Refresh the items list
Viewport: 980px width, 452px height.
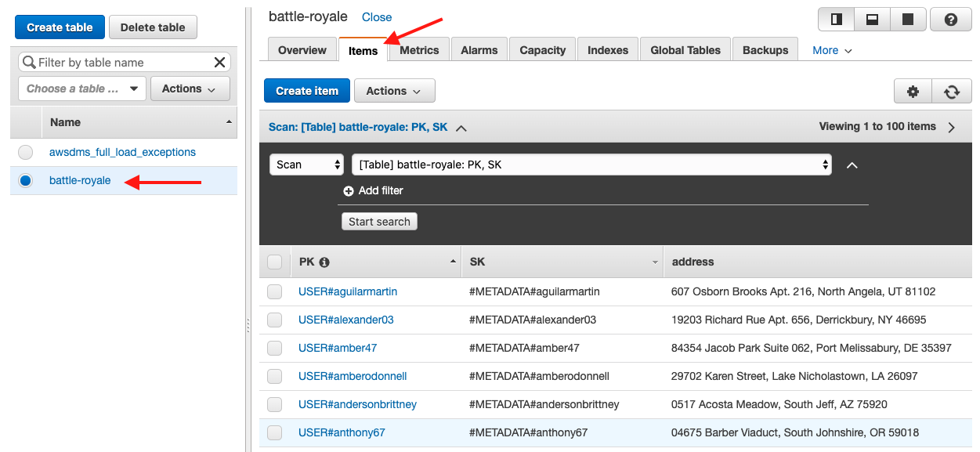(x=952, y=92)
